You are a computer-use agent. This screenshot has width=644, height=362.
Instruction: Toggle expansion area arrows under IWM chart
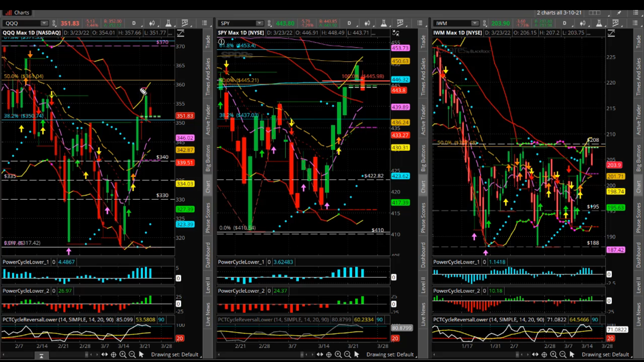click(535, 354)
